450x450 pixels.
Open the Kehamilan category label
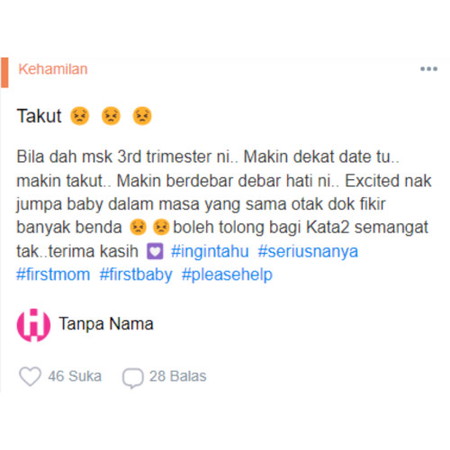pos(53,69)
